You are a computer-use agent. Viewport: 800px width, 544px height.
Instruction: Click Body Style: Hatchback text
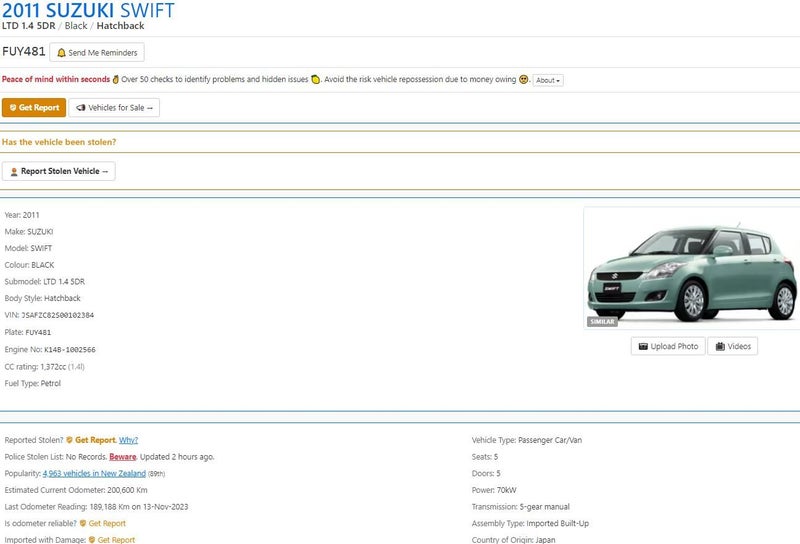42,298
